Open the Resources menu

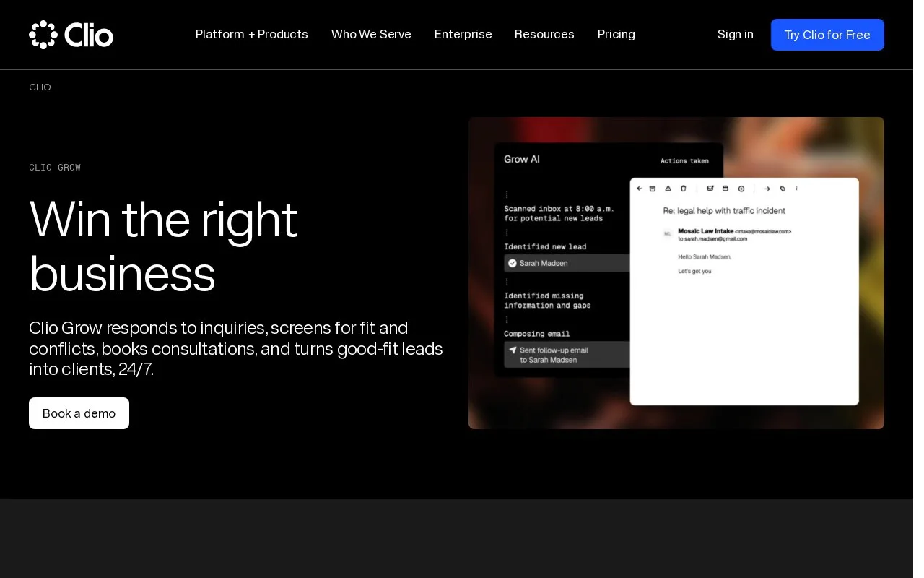click(x=544, y=35)
